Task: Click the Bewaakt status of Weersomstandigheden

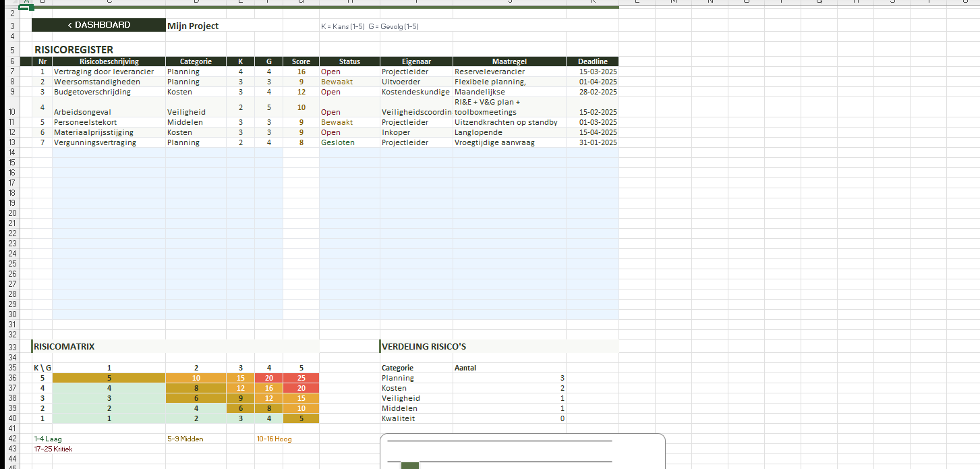Action: click(337, 82)
